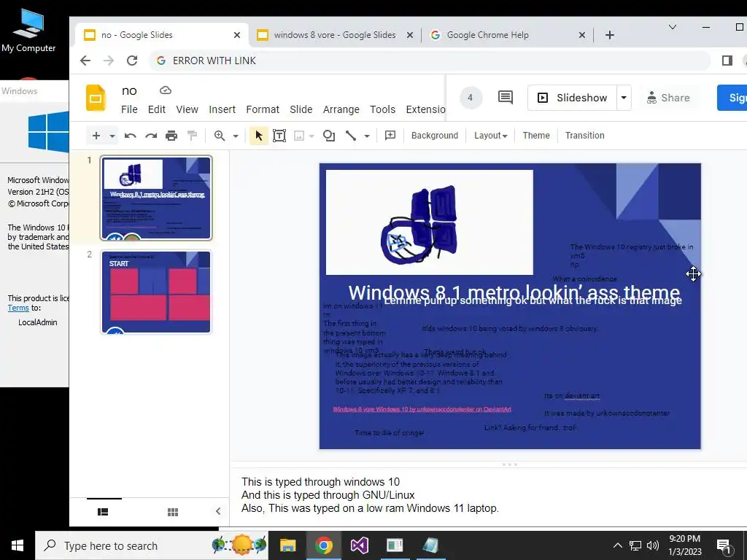The height and width of the screenshot is (560, 747).
Task: Click the Windows logo drawing on slide
Action: point(419,225)
